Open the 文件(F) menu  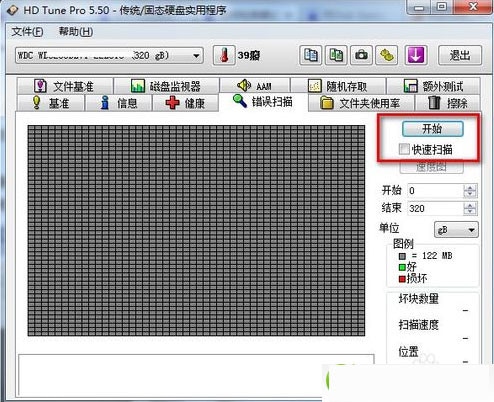pyautogui.click(x=27, y=32)
